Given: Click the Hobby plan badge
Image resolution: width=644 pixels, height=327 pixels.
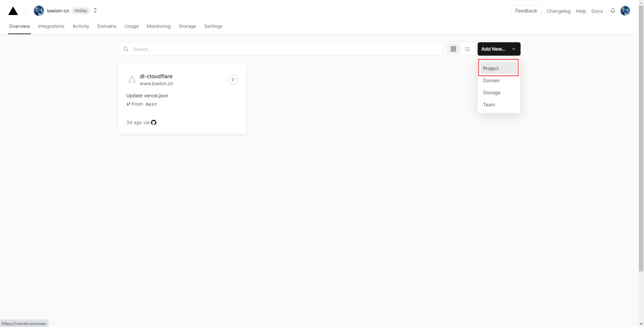Looking at the screenshot, I should click(x=81, y=11).
